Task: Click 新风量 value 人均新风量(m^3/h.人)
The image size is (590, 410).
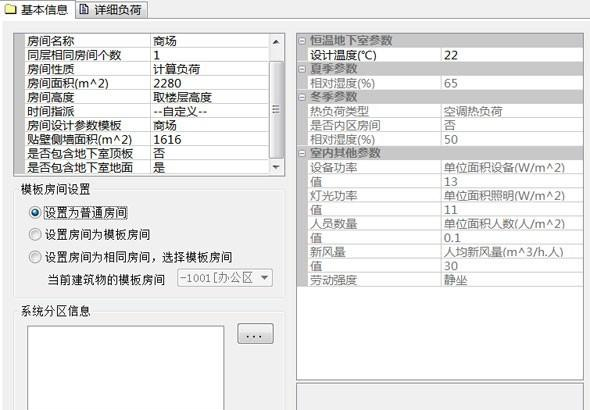Action: click(512, 252)
